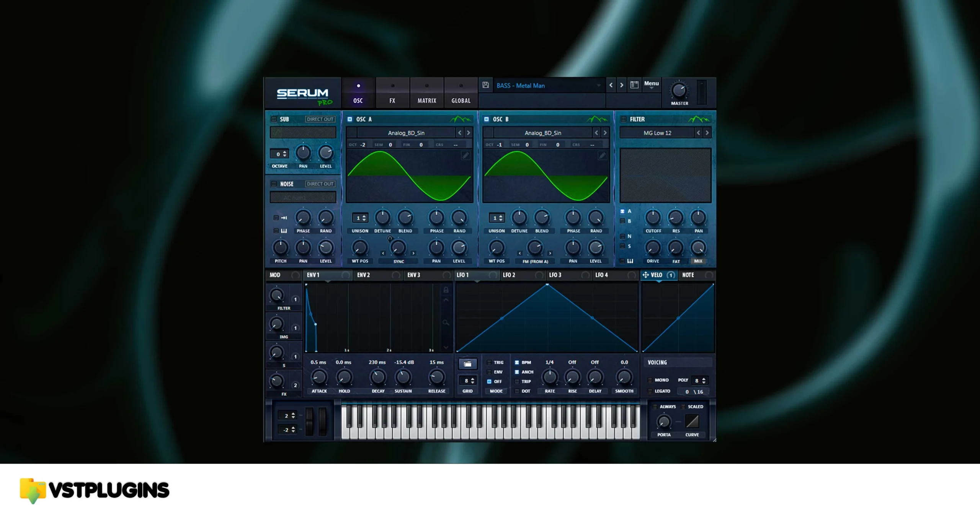Click the OSC A green waveform view icon
The image size is (980, 519).
pyautogui.click(x=461, y=119)
